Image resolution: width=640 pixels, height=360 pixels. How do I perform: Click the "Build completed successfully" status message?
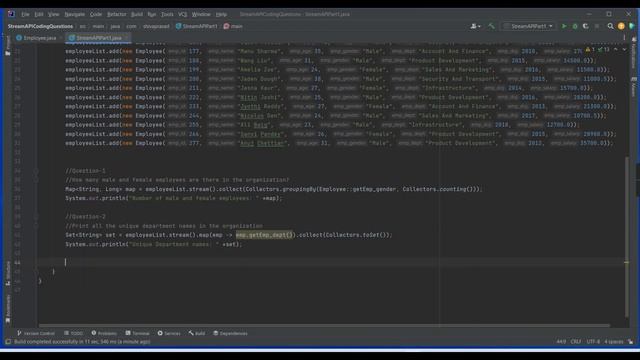point(82,342)
